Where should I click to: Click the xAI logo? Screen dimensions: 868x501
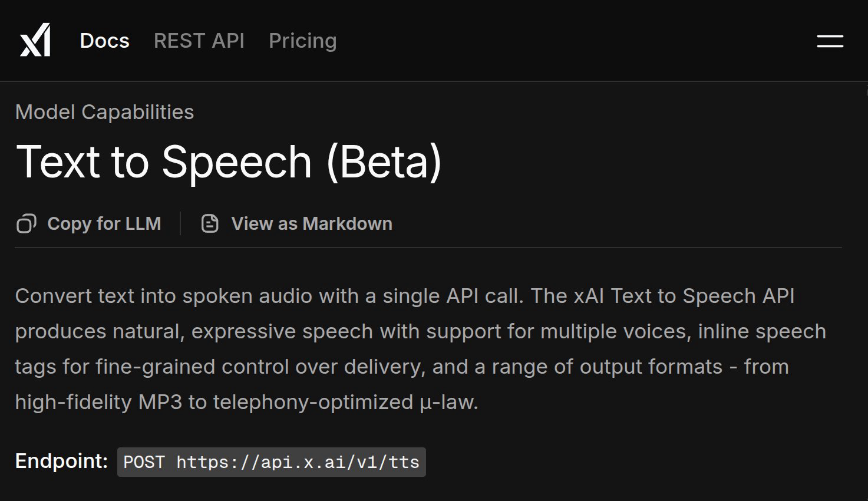pos(35,41)
